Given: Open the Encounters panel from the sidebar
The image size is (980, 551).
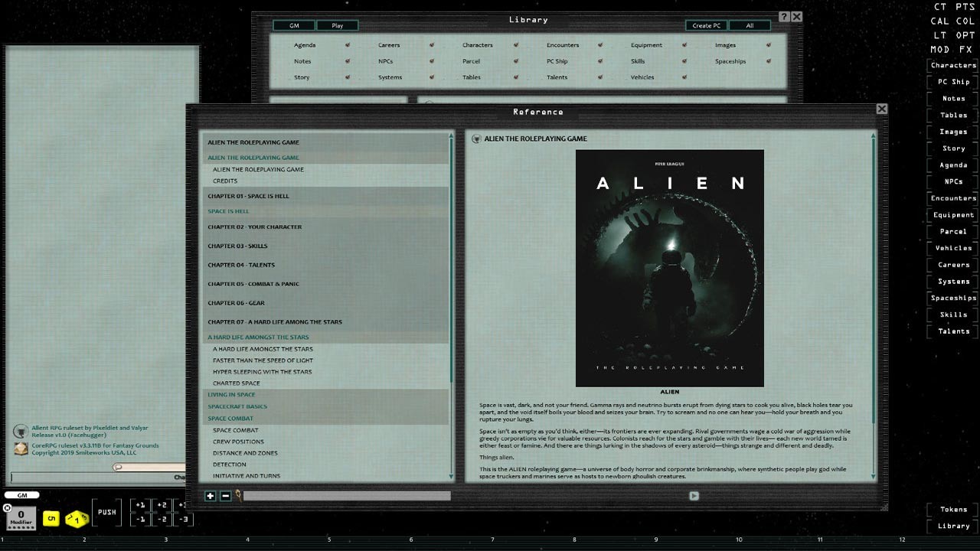Looking at the screenshot, I should pyautogui.click(x=952, y=197).
